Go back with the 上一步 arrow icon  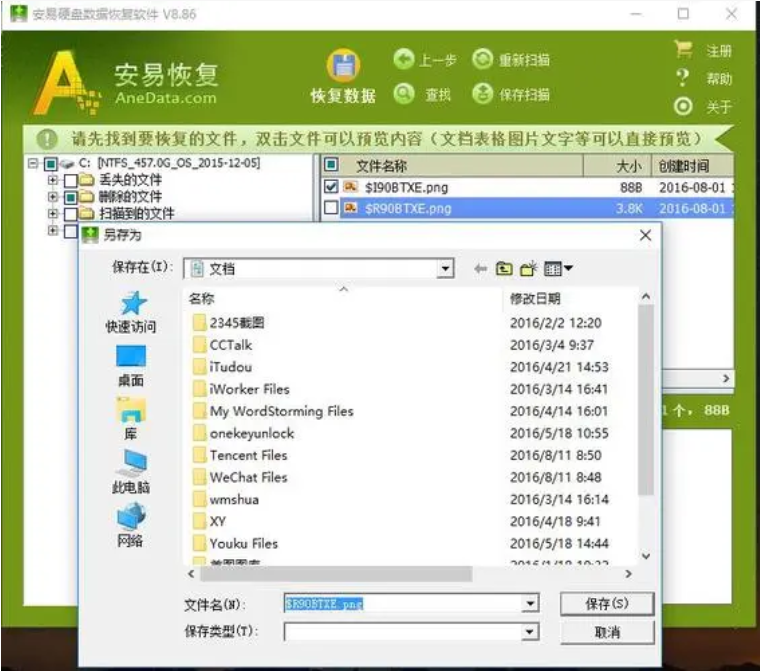click(x=403, y=60)
